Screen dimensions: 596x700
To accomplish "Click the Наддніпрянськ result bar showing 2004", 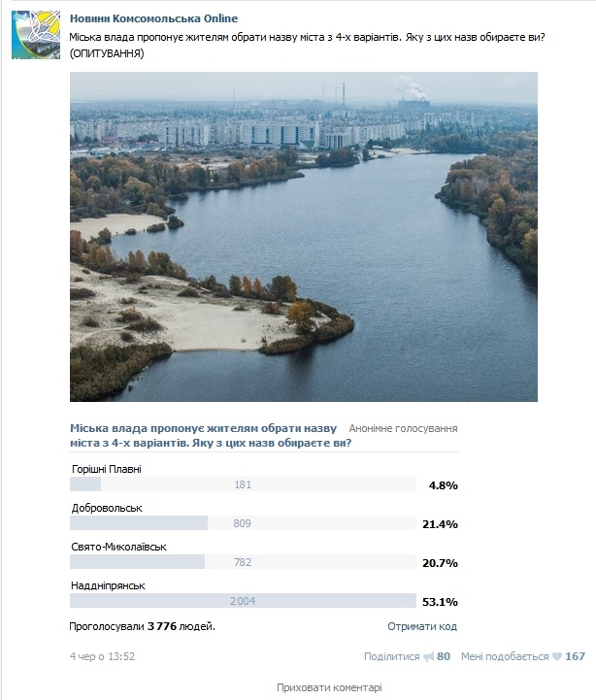I will [x=243, y=601].
